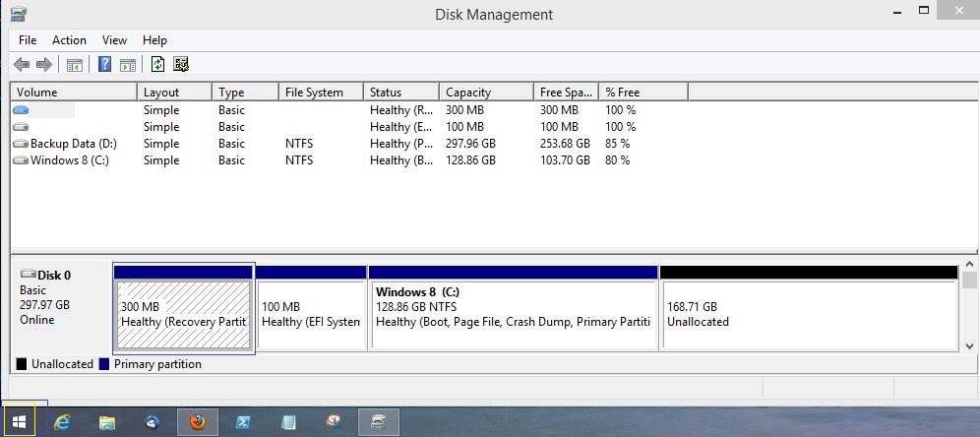980x437 pixels.
Task: Click the Disk Management icon in title bar
Action: (x=19, y=14)
